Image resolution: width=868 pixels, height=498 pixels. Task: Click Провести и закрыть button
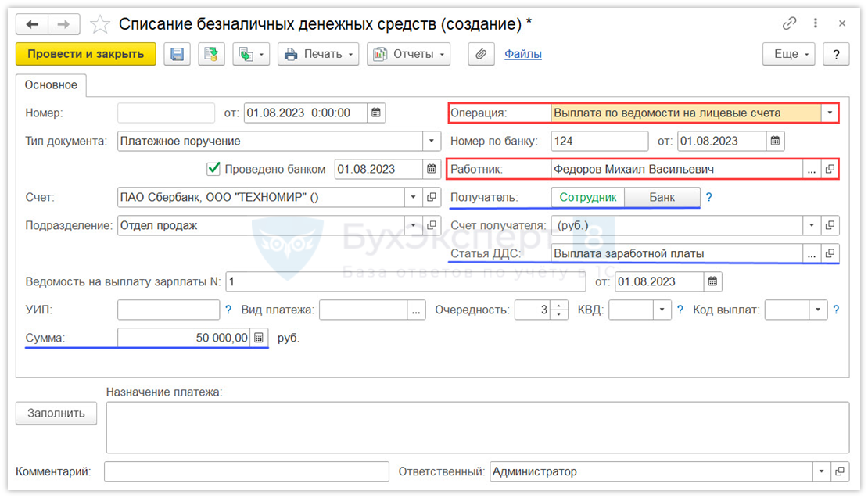coord(86,54)
